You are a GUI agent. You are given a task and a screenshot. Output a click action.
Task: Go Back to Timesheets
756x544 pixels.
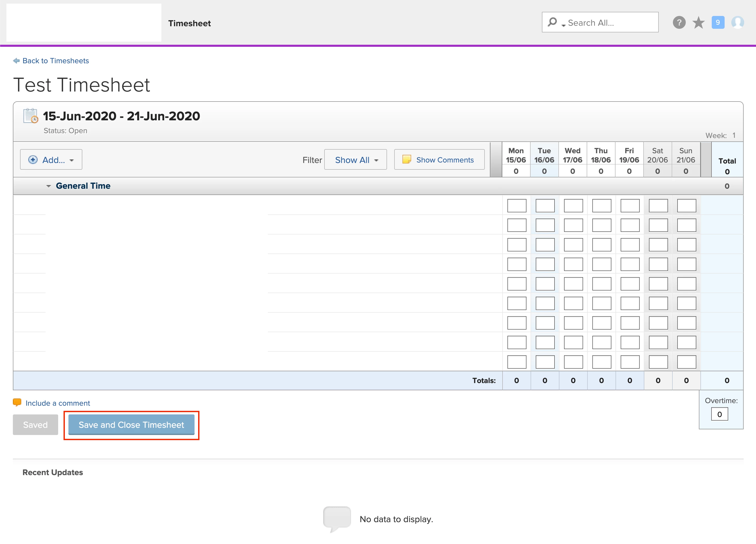coord(56,61)
